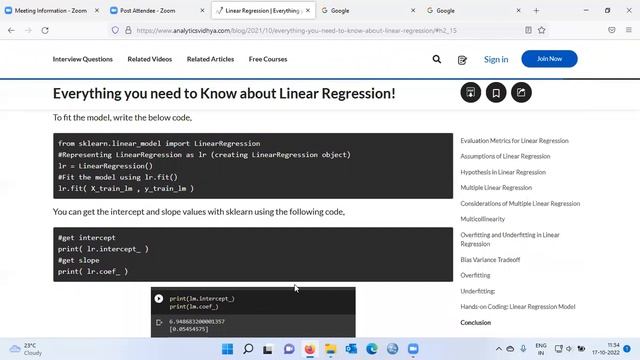Go to Hypothesis in Linear Regression section
The image size is (640, 360).
point(503,172)
